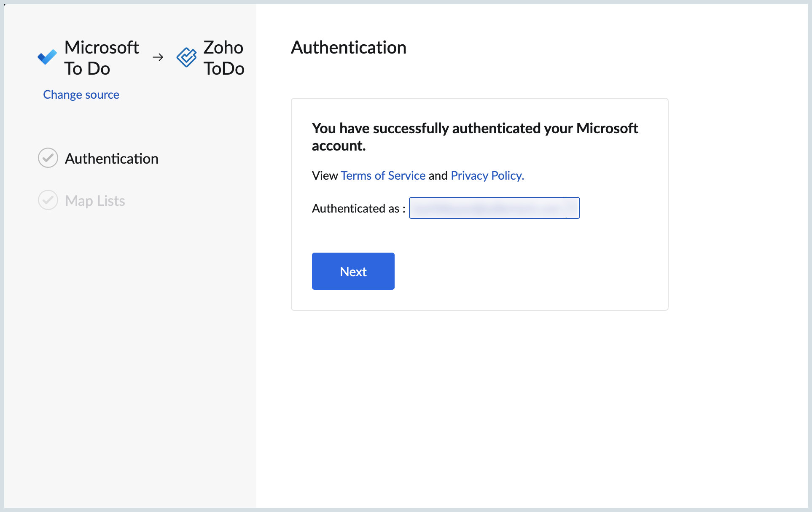Viewport: 812px width, 512px height.
Task: Click the Authenticated as label
Action: [358, 208]
